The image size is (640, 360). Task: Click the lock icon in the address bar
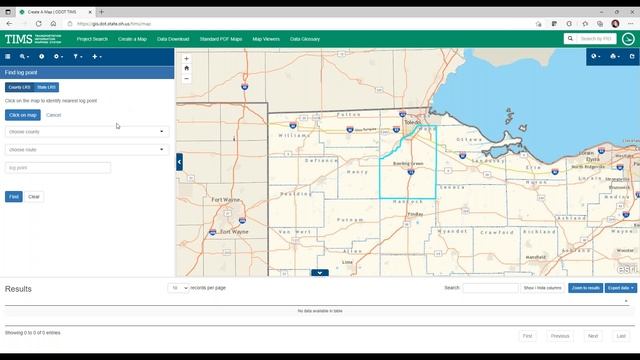pyautogui.click(x=70, y=24)
